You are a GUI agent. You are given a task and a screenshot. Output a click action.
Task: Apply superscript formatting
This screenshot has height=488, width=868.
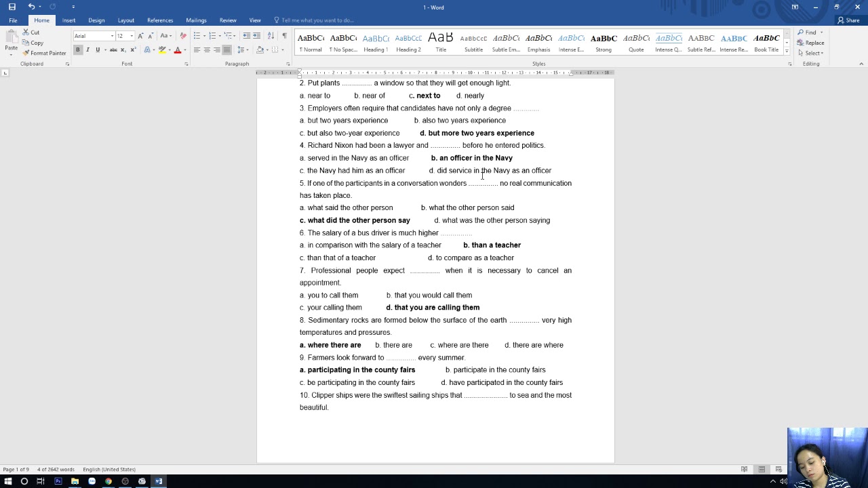[x=133, y=50]
